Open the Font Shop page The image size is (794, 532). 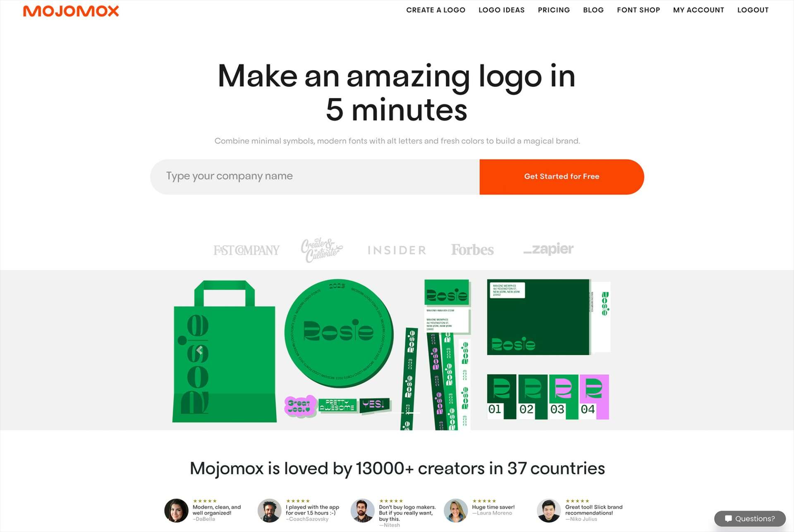tap(638, 10)
